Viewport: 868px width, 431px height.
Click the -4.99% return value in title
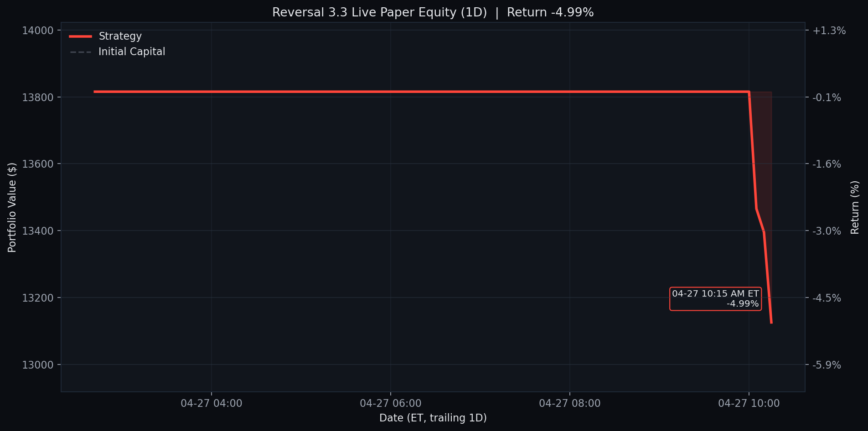tap(573, 12)
